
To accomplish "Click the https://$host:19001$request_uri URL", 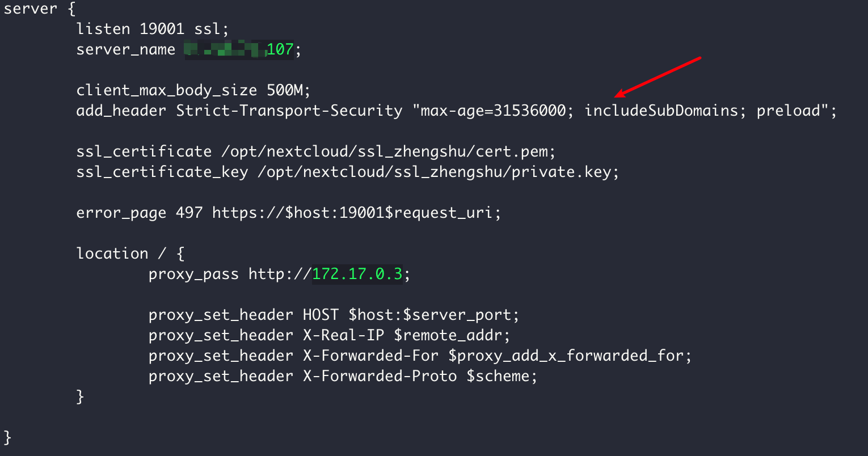I will click(x=356, y=213).
